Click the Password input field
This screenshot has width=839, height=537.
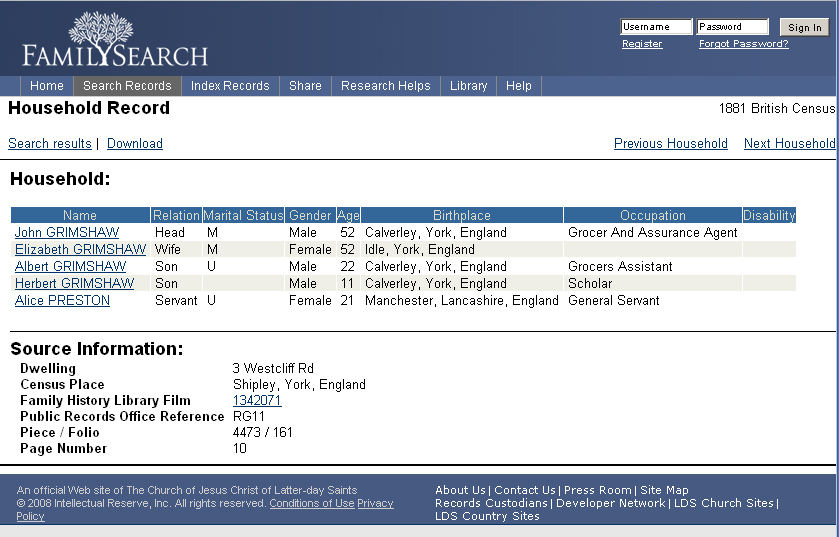tap(732, 27)
